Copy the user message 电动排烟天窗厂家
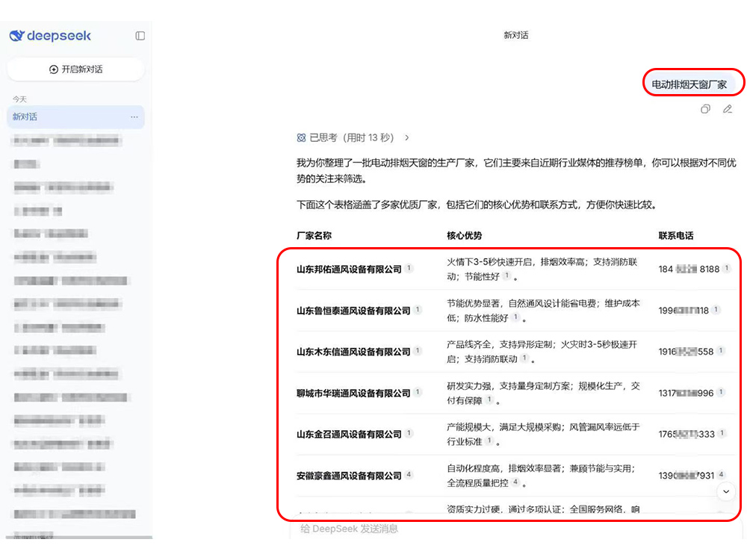 click(705, 109)
